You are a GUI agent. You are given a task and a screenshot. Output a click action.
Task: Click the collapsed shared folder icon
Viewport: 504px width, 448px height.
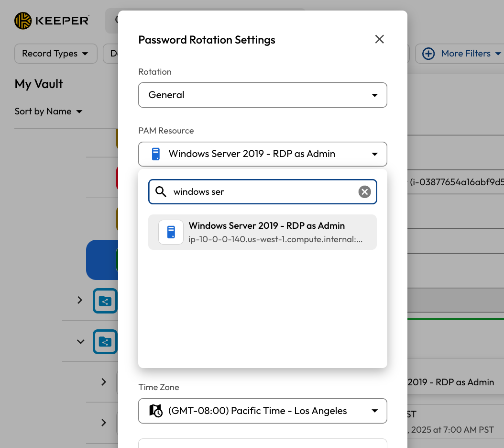(x=105, y=301)
